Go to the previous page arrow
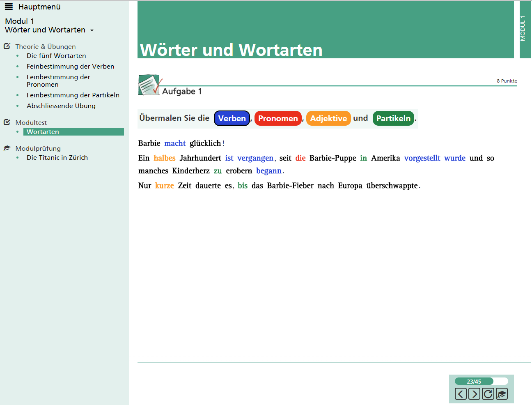532x405 pixels. (x=461, y=394)
